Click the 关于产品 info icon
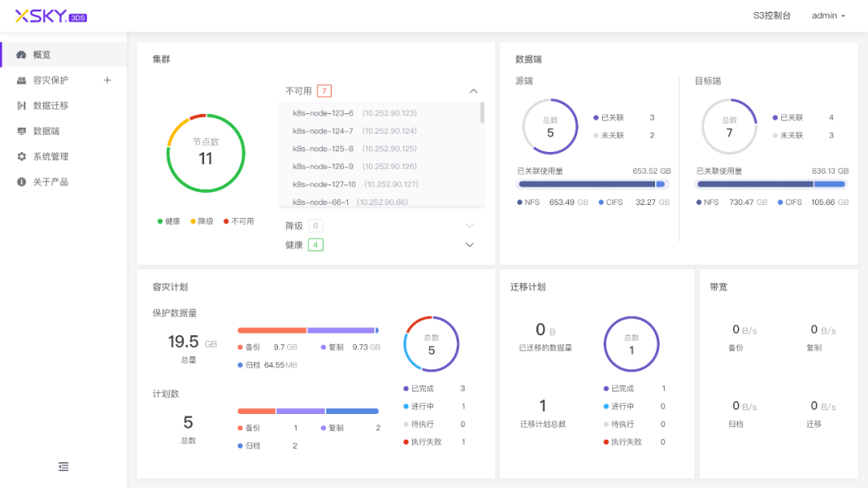 [x=21, y=182]
